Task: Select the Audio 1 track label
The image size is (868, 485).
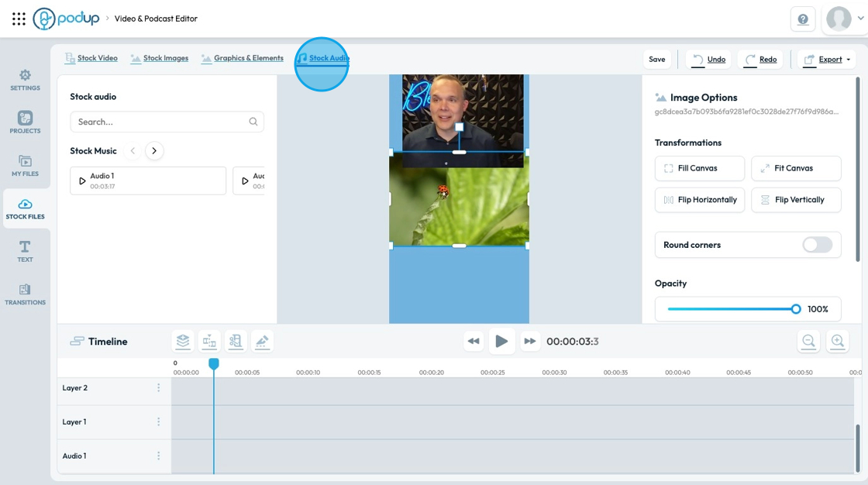Action: [x=74, y=456]
